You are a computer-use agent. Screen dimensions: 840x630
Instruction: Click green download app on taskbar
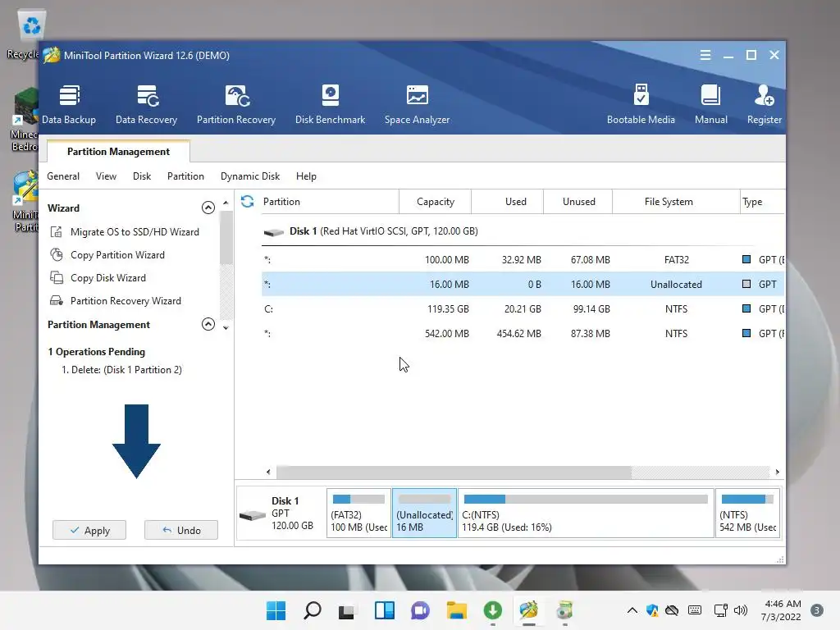(492, 610)
